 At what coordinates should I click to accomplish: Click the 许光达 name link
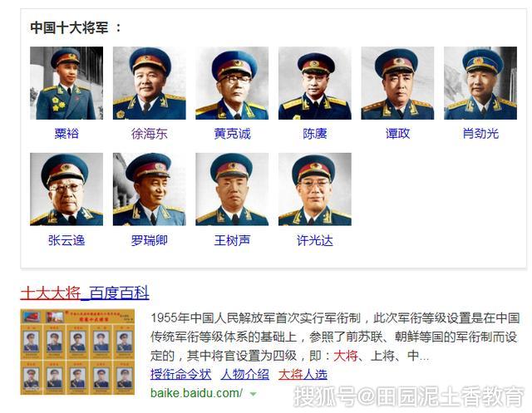315,240
